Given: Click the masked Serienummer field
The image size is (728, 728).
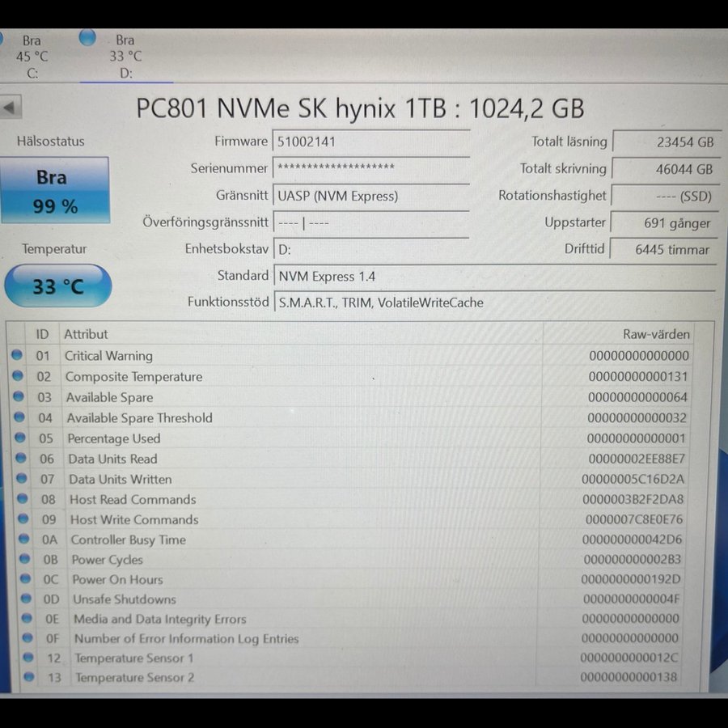Looking at the screenshot, I should point(370,168).
